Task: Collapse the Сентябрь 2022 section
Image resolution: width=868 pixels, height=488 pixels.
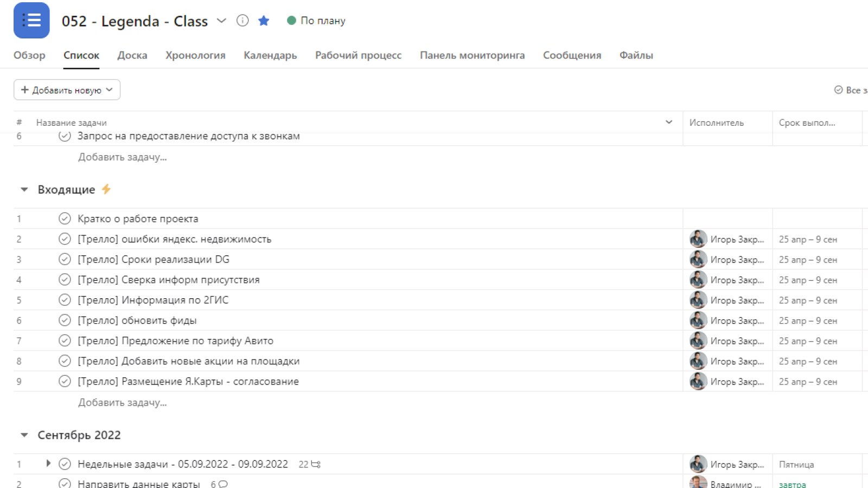Action: (x=24, y=435)
